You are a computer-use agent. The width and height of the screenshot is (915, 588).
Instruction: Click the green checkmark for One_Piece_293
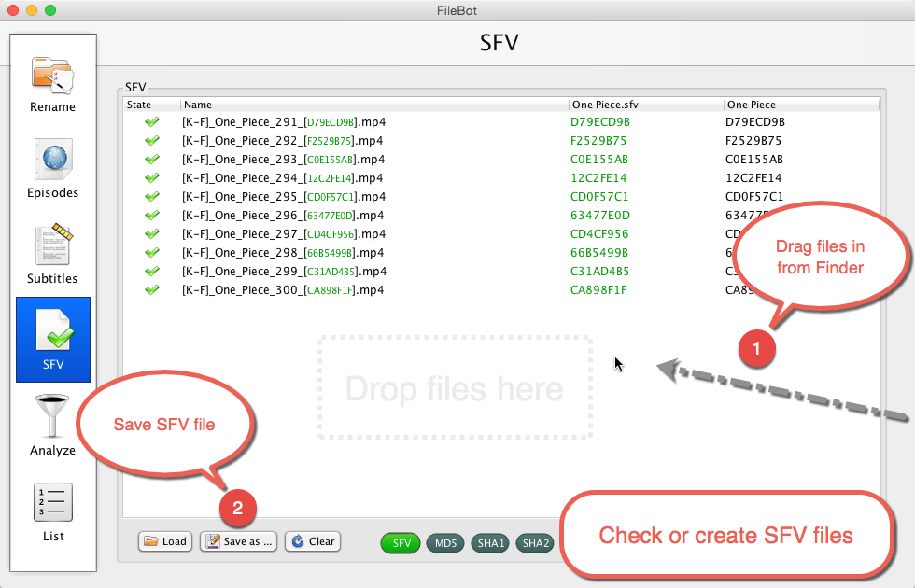tap(152, 160)
